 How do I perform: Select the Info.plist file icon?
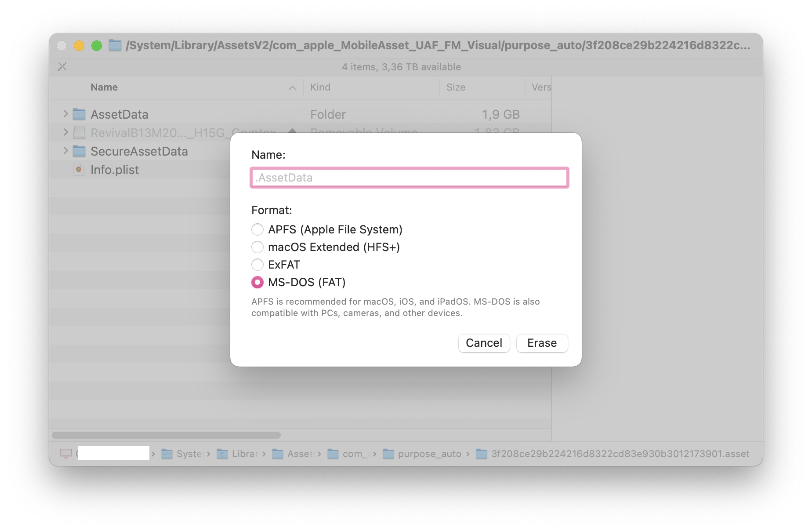79,170
